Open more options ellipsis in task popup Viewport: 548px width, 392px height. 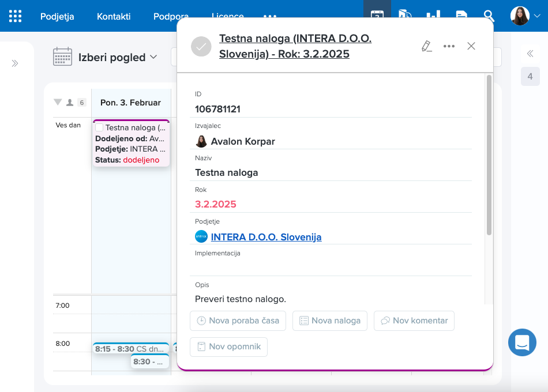click(x=449, y=46)
